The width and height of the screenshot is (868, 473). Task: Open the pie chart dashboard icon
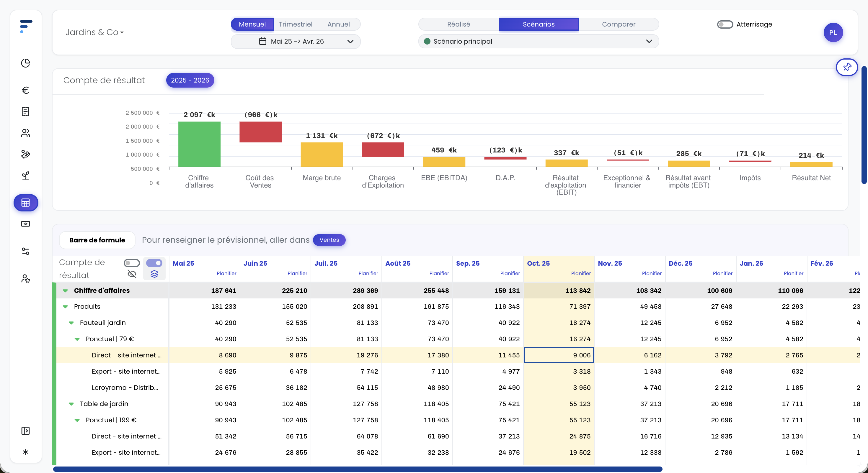pos(26,63)
